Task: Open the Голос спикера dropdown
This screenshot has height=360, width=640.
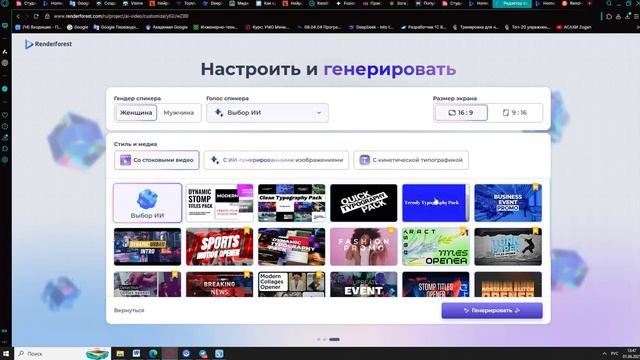Action: [x=267, y=113]
